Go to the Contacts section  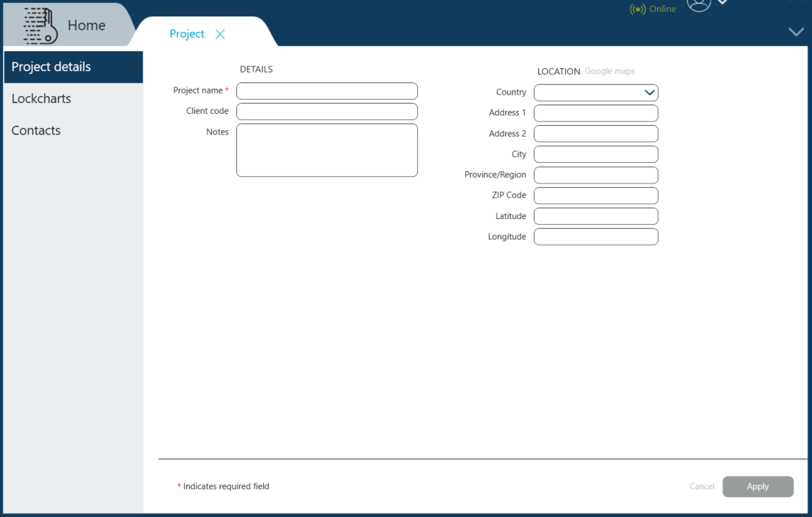coord(36,131)
